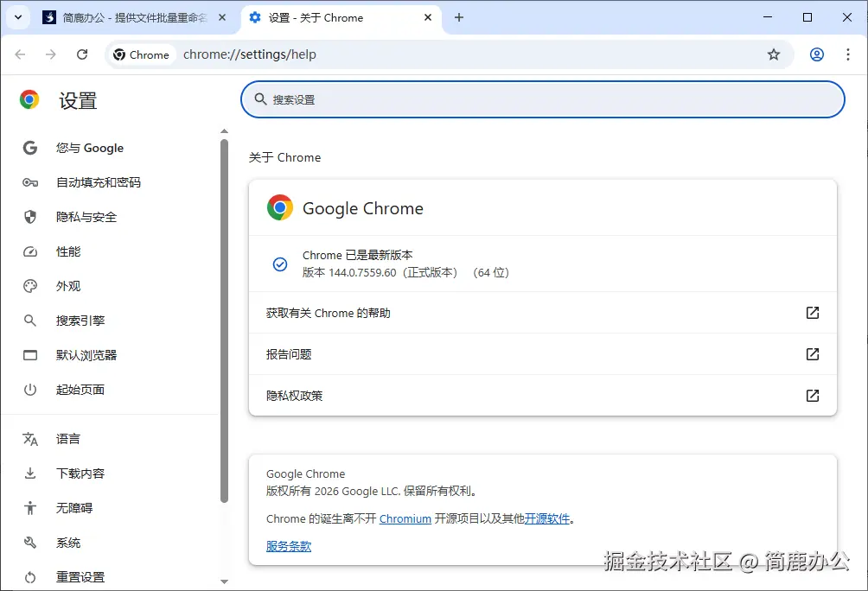
Task: Open the 服务条款 link
Action: click(x=289, y=546)
